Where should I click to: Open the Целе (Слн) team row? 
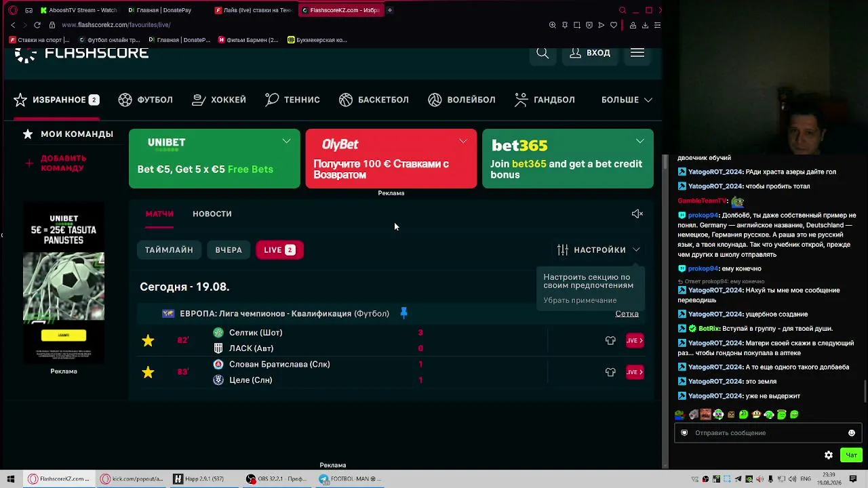tap(250, 380)
